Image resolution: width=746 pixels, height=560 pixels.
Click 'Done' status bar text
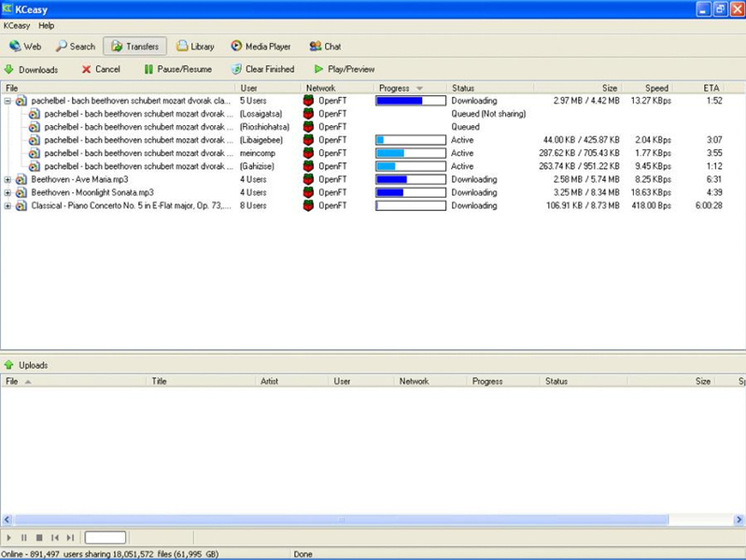tap(303, 554)
